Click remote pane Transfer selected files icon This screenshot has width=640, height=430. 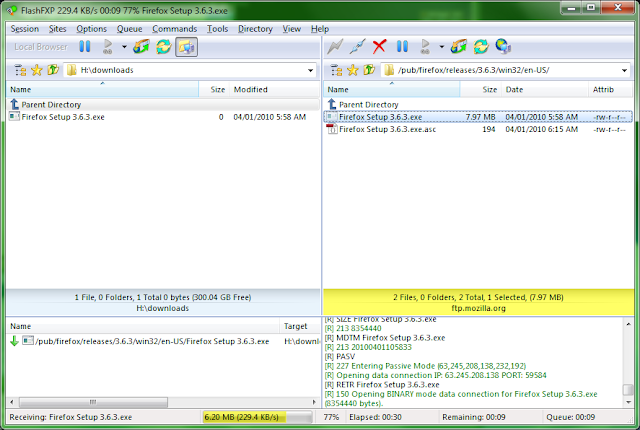tap(459, 47)
